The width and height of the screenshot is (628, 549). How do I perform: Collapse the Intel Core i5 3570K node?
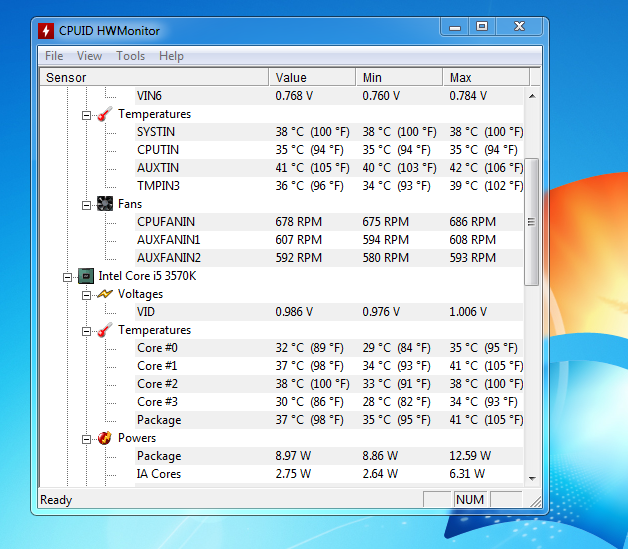(67, 278)
